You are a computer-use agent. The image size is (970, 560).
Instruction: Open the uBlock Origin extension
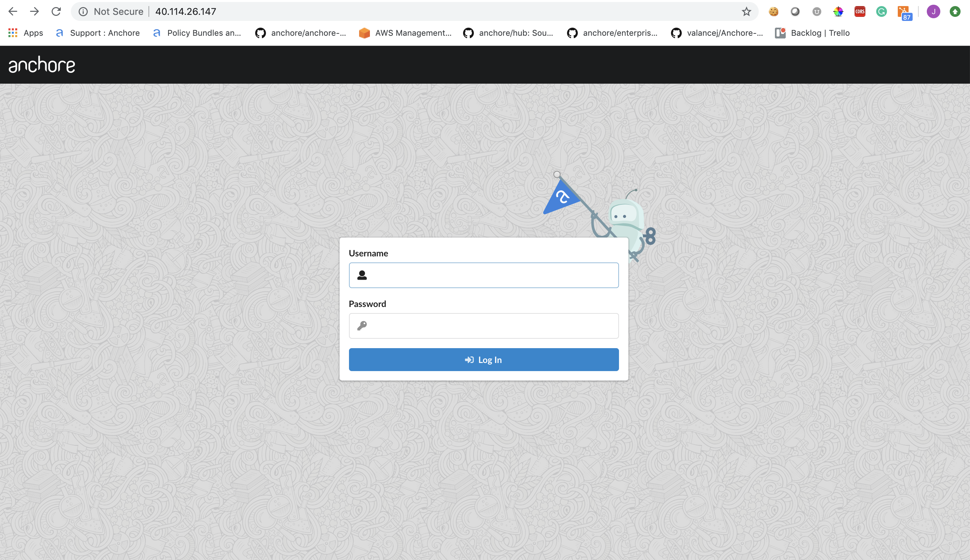[x=816, y=11]
